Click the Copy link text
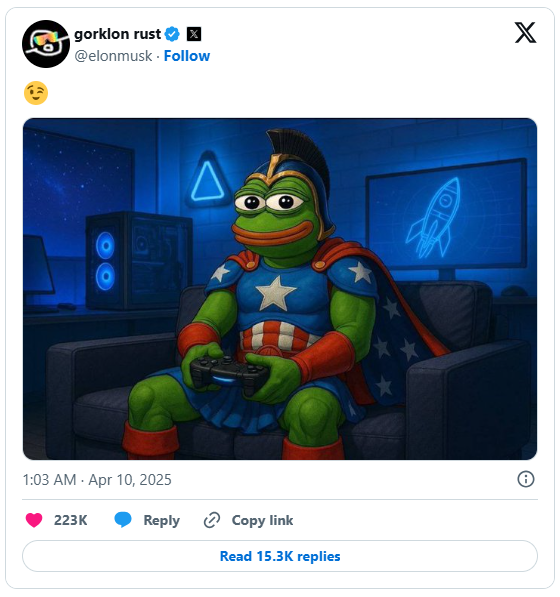Viewport: 560px width, 597px height. (262, 520)
